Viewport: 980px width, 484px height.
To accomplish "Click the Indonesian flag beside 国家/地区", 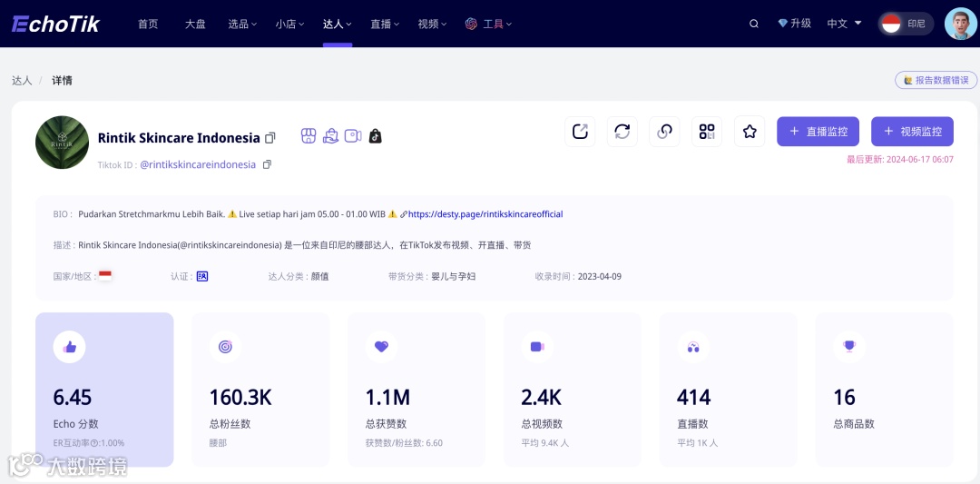I will (105, 276).
